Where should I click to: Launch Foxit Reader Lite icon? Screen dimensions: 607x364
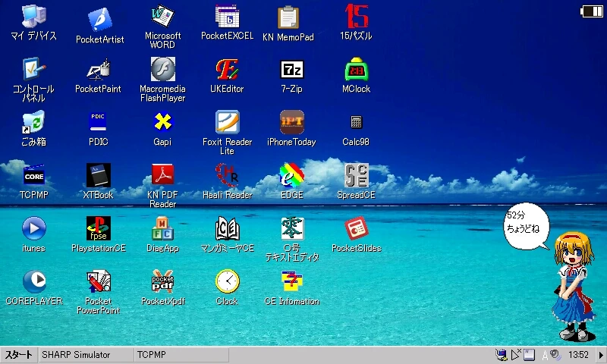pos(228,122)
